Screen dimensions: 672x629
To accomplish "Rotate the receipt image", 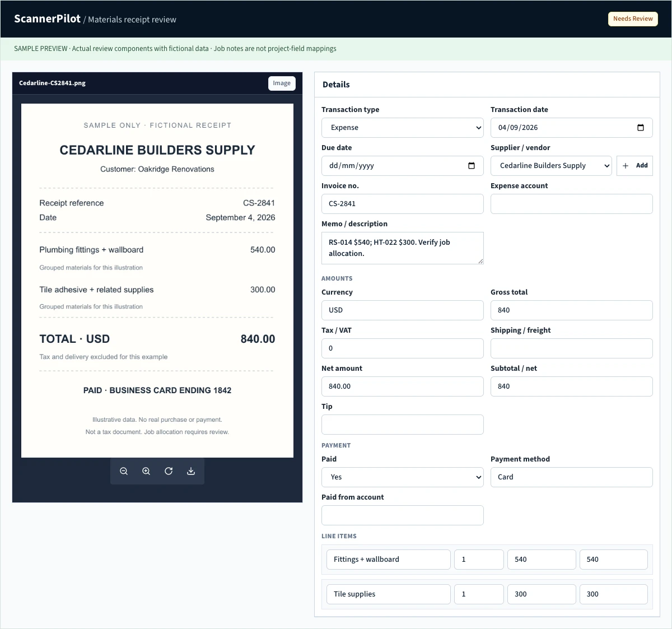I will [169, 471].
